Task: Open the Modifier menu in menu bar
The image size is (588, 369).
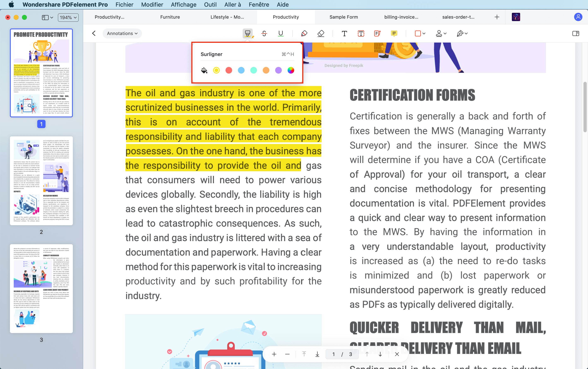Action: point(152,4)
